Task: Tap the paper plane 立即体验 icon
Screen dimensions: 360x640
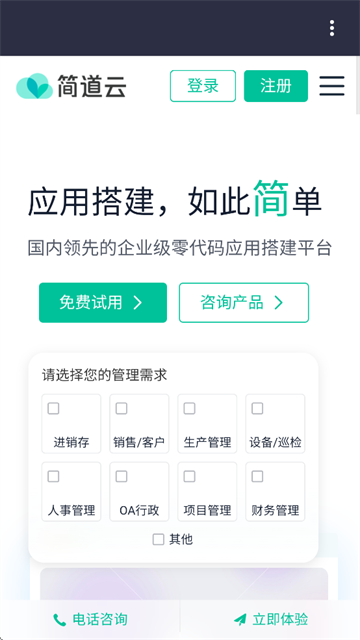Action: [x=240, y=620]
